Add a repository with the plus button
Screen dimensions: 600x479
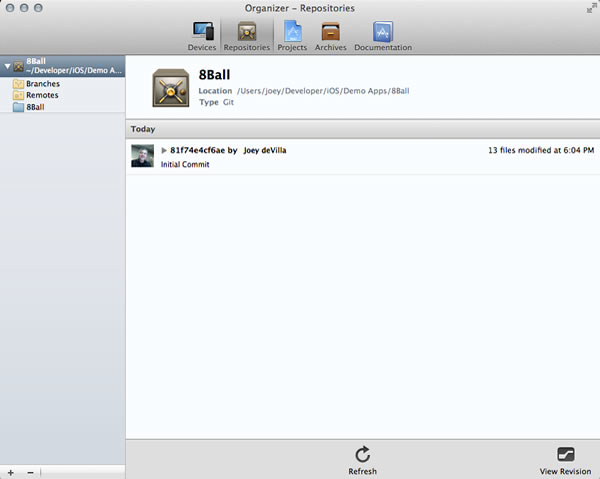(x=11, y=472)
